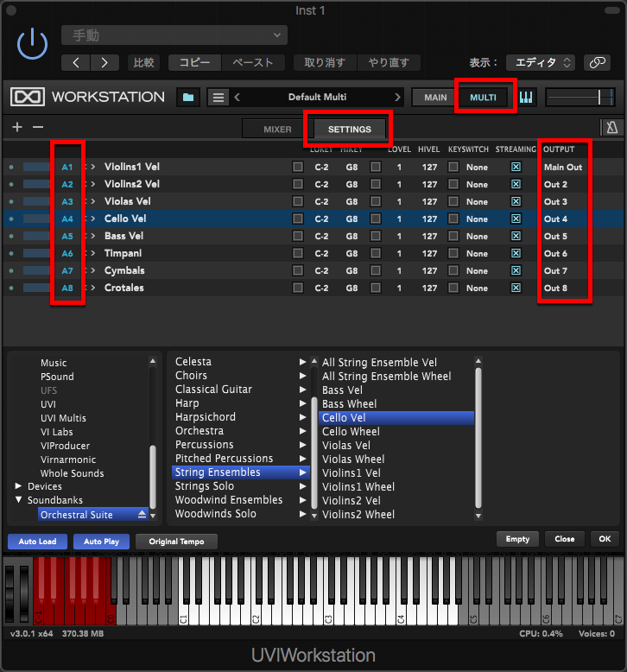Viewport: 627px width, 672px height.
Task: Change MIDI channel A7 for Cymbals
Action: coord(67,270)
